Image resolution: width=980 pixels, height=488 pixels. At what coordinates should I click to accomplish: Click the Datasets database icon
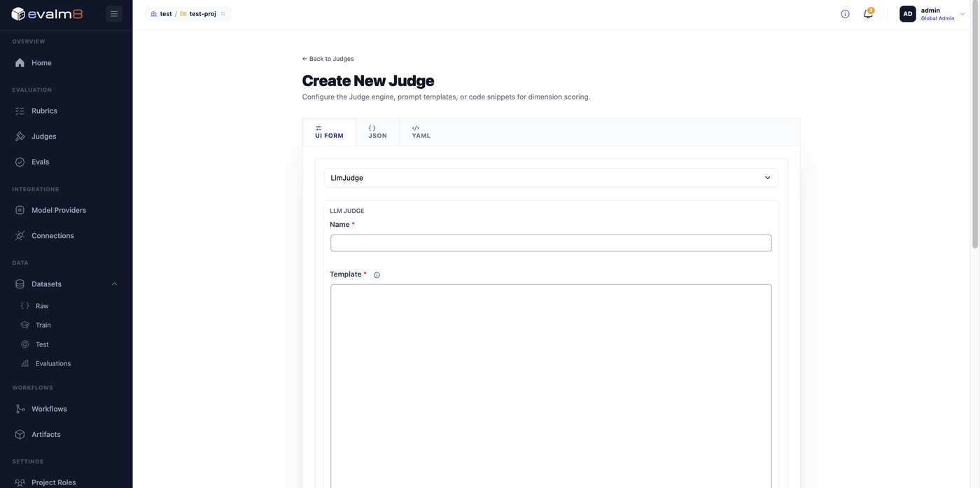(20, 284)
